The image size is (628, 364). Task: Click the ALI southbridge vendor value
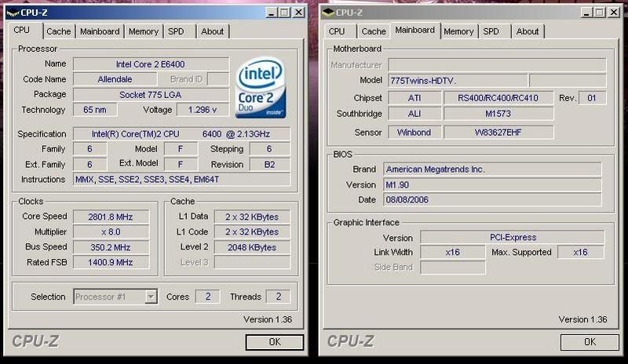(x=414, y=114)
